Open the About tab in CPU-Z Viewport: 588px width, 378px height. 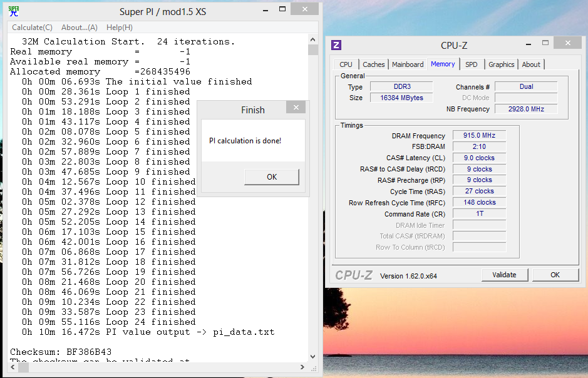pos(531,64)
